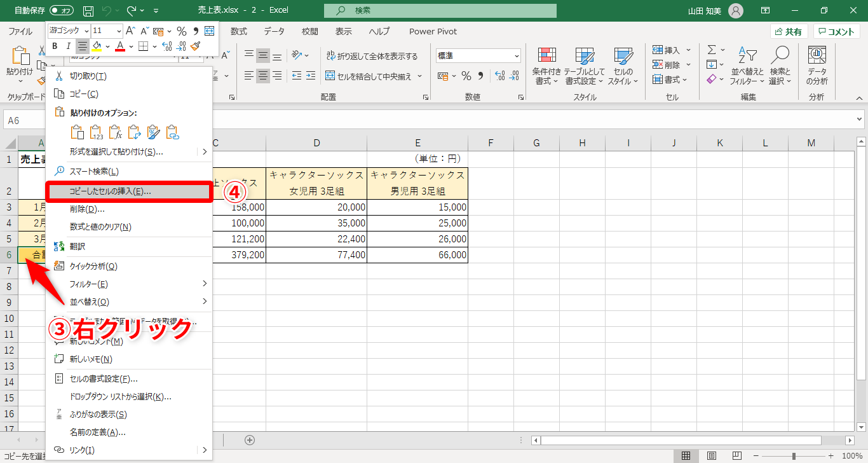This screenshot has height=463, width=868.
Task: Click Bold in the mini toolbar
Action: click(55, 46)
